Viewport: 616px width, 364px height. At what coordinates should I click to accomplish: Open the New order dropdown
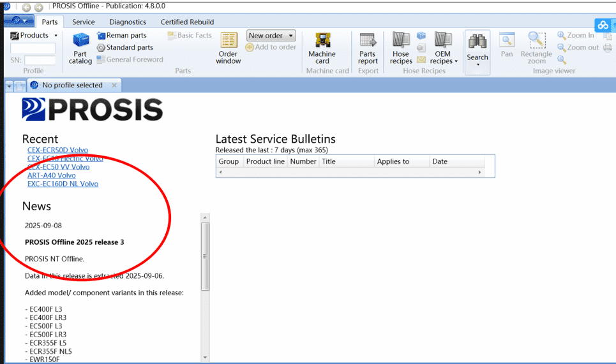[271, 36]
